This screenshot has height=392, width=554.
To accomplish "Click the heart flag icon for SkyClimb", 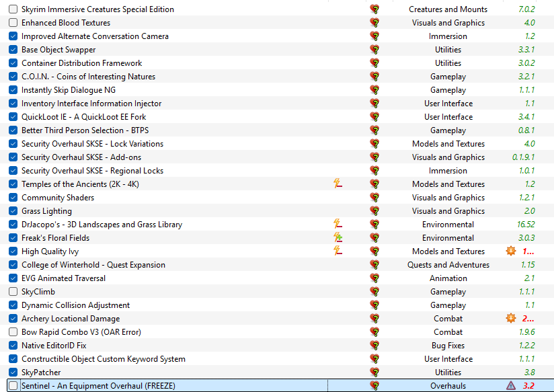I will [374, 292].
